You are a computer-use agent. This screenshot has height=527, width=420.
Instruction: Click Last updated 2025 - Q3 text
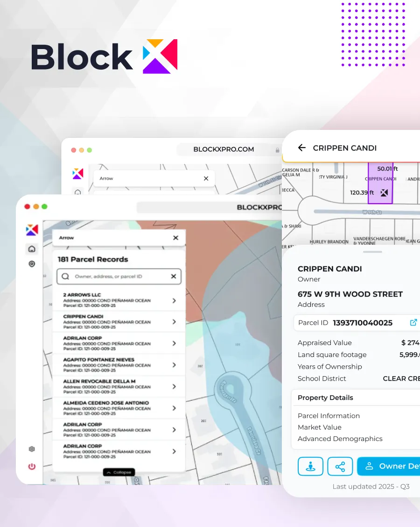pyautogui.click(x=371, y=486)
